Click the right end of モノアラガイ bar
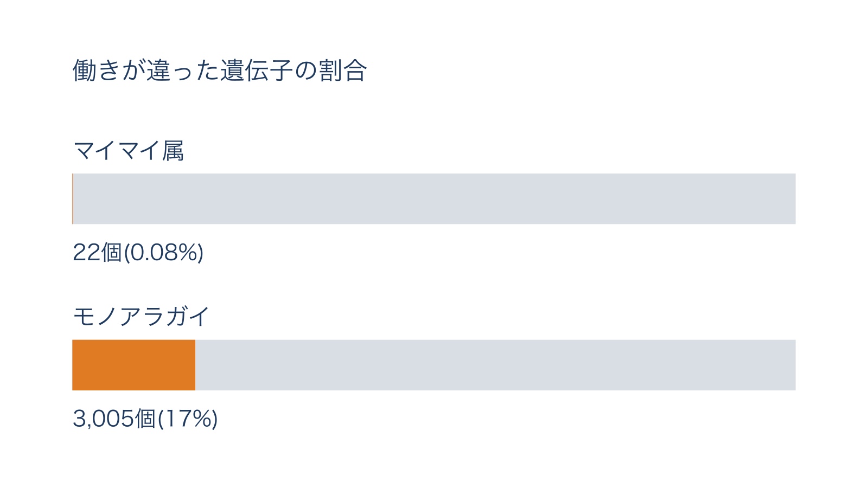The image size is (868, 488). click(793, 365)
